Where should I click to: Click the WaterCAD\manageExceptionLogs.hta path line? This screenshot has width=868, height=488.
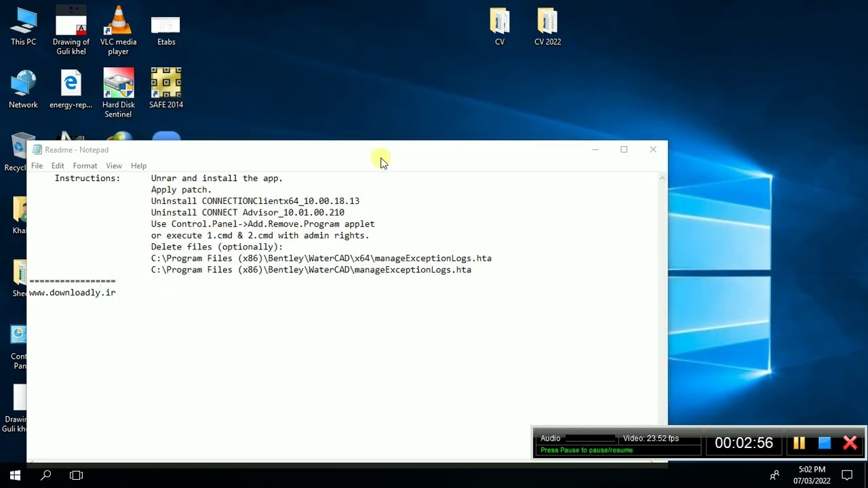coord(311,270)
